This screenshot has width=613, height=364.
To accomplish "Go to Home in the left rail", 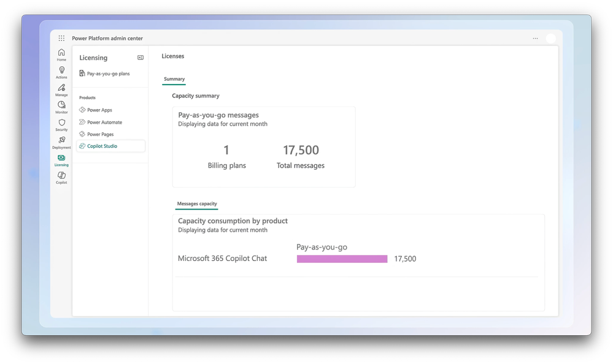I will click(61, 55).
